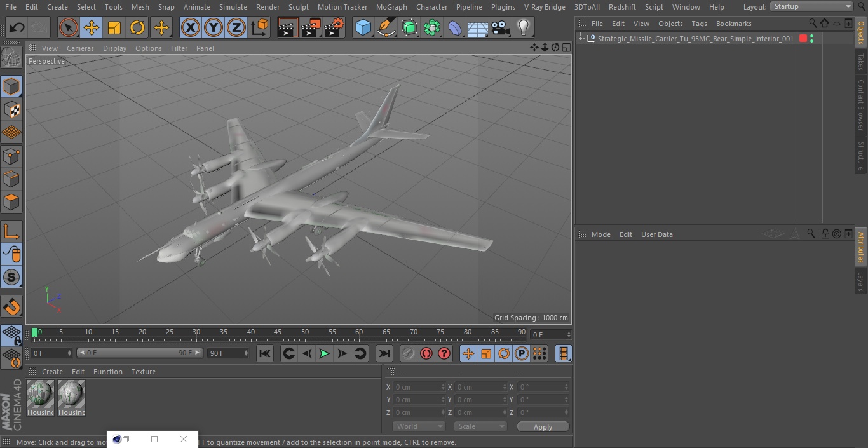Open the Bookmarks menu in Objects manager
Image resolution: width=868 pixels, height=448 pixels.
point(733,24)
